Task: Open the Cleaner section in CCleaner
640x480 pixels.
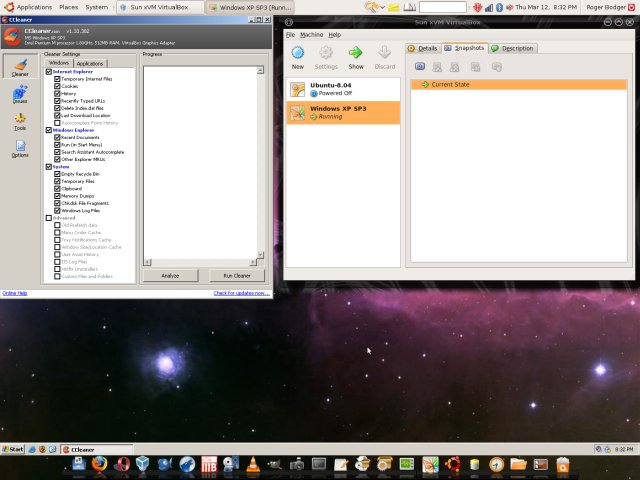Action: tap(20, 66)
